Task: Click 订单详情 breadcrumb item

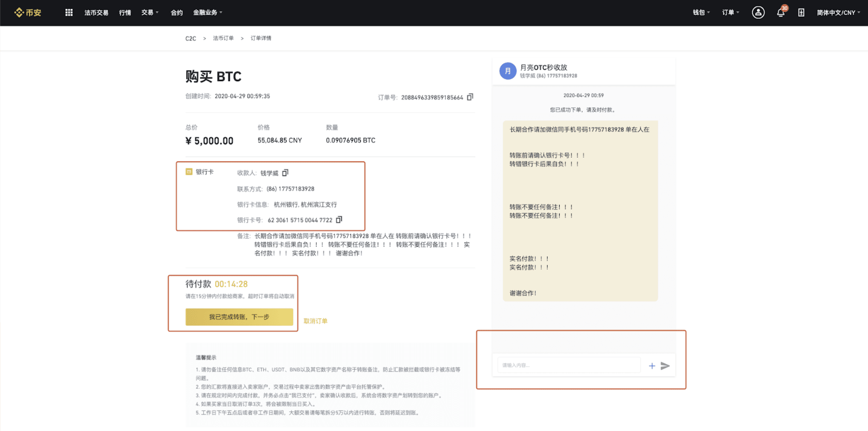Action: tap(261, 38)
